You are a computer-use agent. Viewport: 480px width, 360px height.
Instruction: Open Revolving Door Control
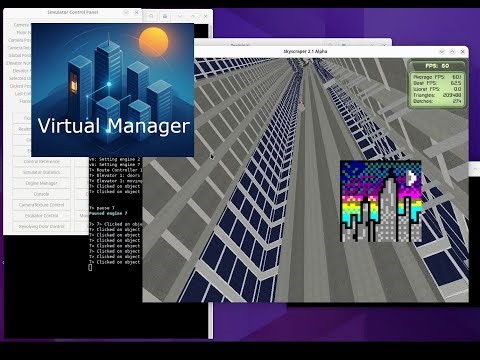pyautogui.click(x=41, y=227)
